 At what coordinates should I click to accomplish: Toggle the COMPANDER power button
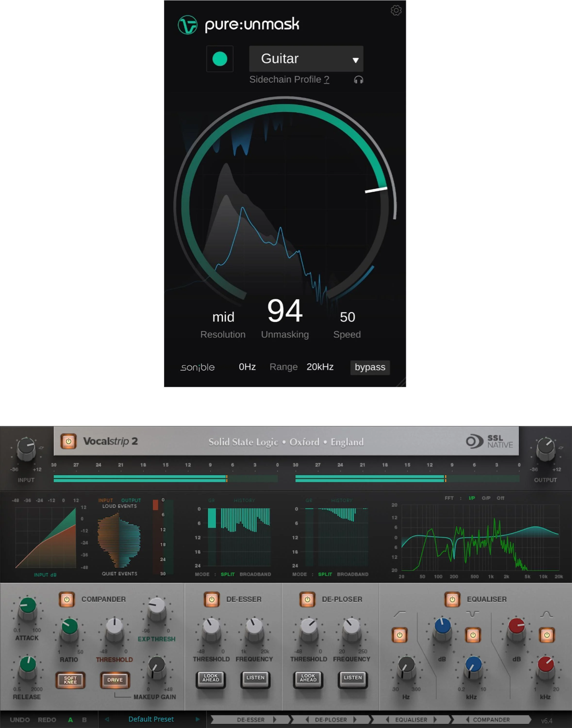(x=67, y=599)
